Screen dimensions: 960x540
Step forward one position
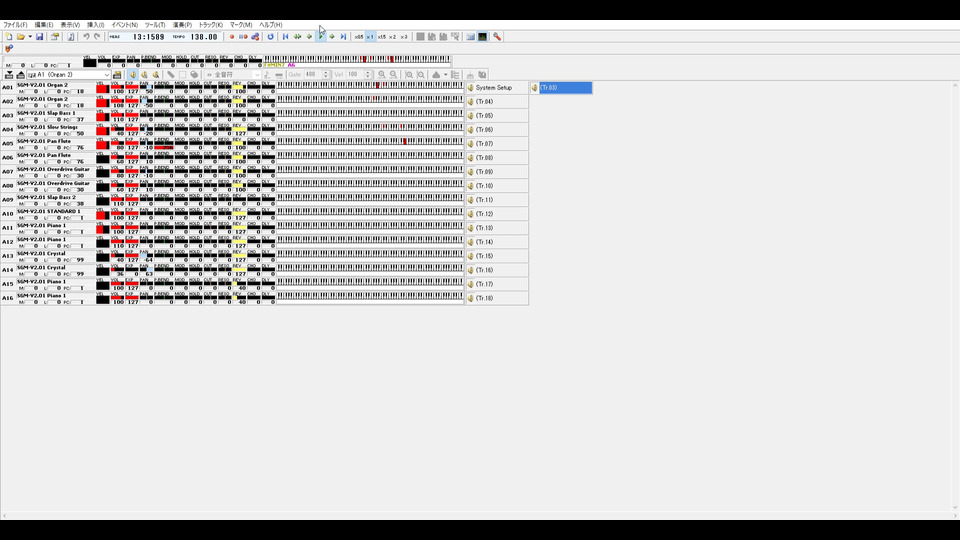point(332,37)
